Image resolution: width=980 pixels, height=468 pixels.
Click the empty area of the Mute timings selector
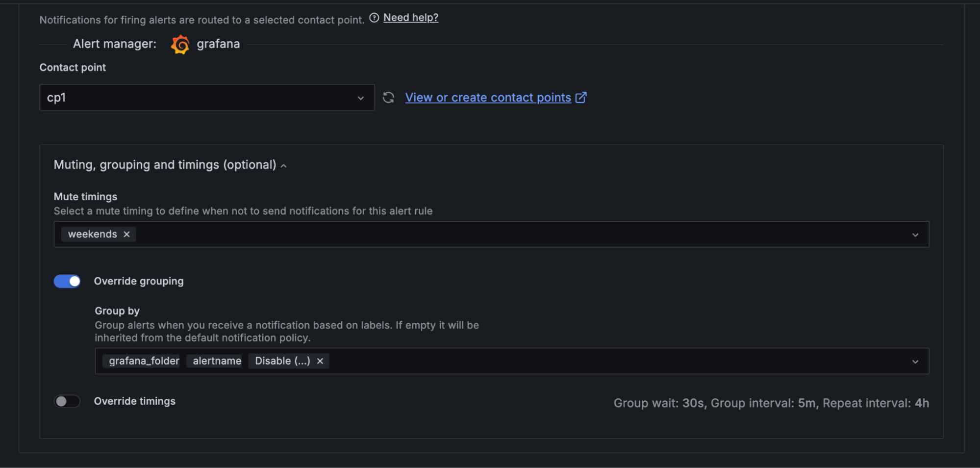tap(490, 234)
